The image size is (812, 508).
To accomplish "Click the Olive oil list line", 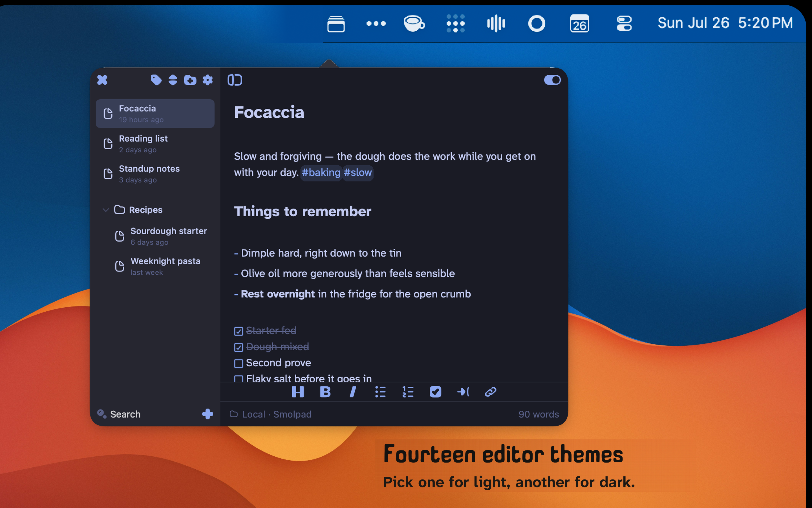I will 344,273.
